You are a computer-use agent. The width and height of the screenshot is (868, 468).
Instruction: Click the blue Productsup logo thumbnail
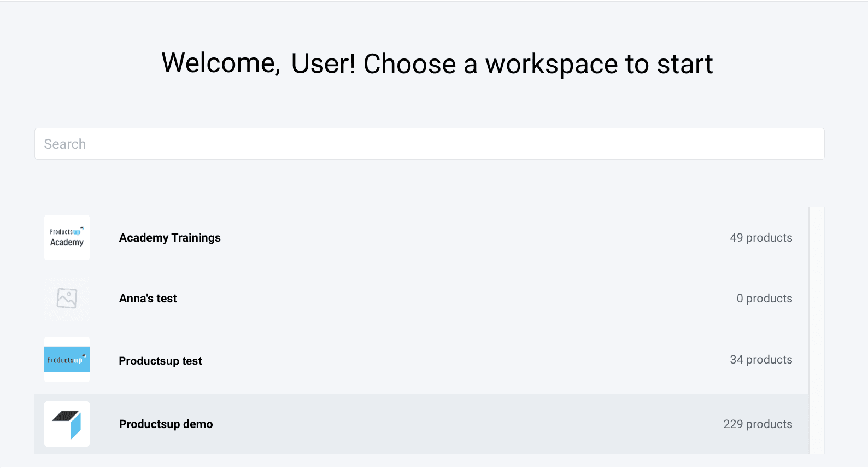pyautogui.click(x=67, y=360)
